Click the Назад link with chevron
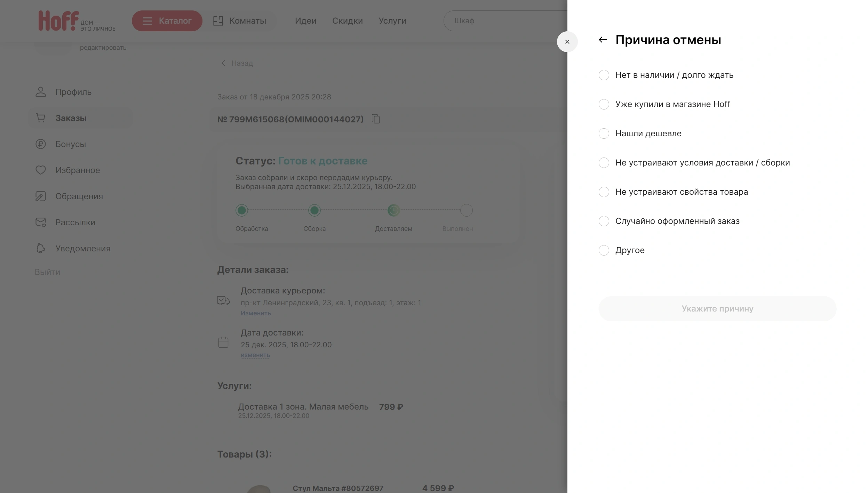 tap(237, 63)
